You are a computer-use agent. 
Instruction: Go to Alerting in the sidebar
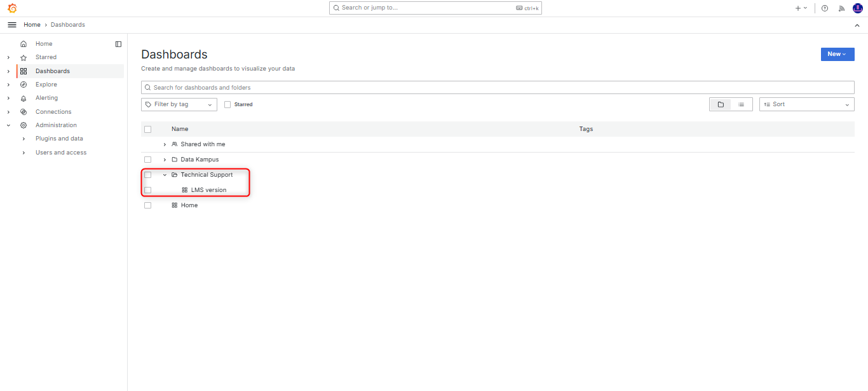46,98
